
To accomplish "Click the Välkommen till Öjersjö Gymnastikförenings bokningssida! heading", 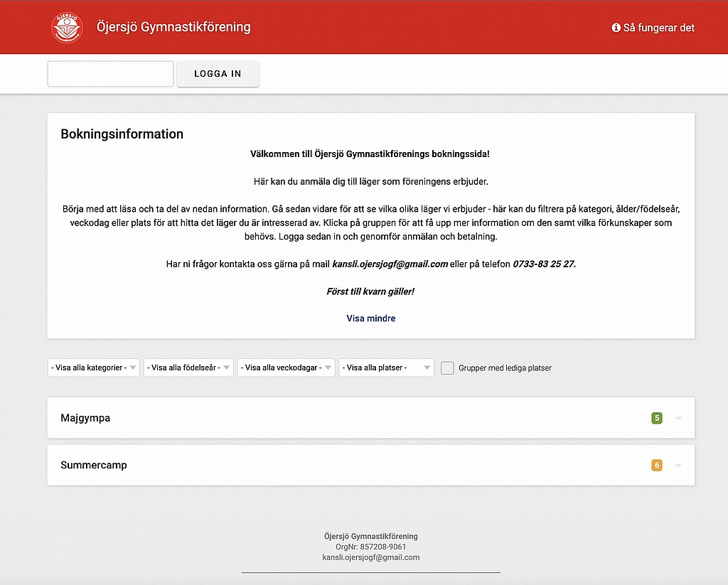I will pyautogui.click(x=370, y=154).
